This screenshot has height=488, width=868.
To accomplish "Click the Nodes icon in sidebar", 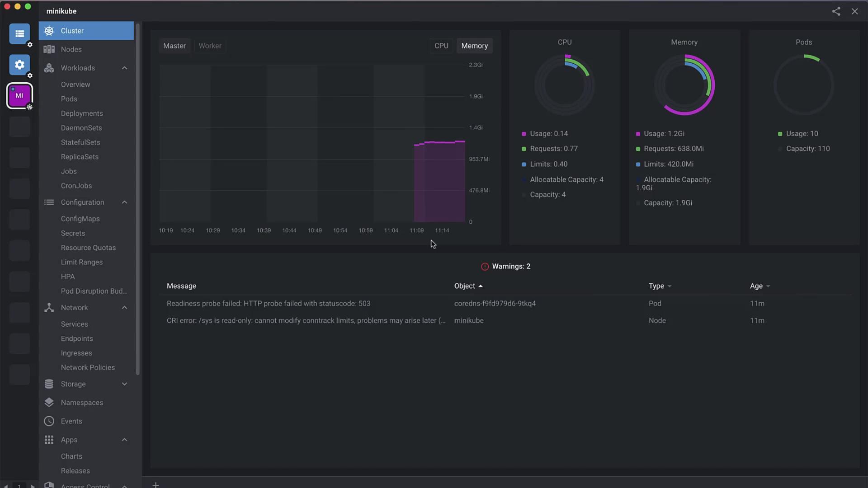I will pos(49,49).
